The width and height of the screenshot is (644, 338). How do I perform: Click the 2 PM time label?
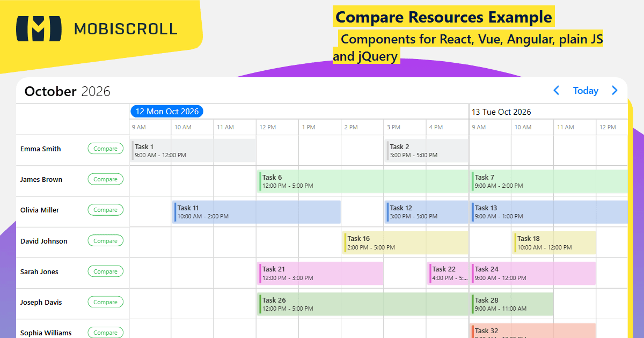coord(351,127)
